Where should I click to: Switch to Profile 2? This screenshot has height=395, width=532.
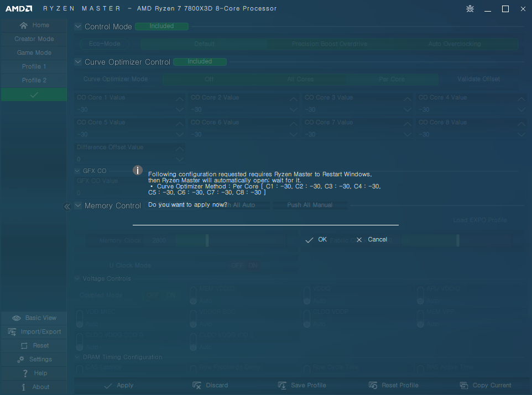pyautogui.click(x=34, y=80)
